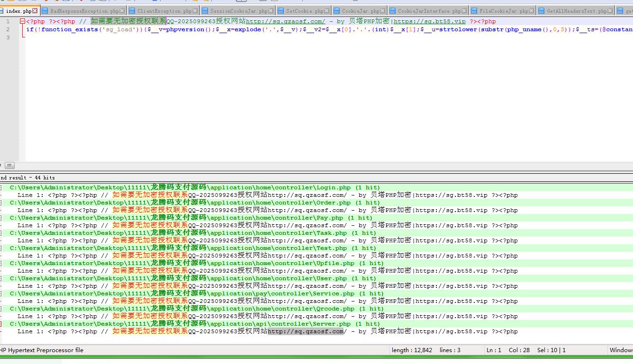Collapse the Server.php search result entry
Screen dimensions: 633x364
tap(1, 324)
